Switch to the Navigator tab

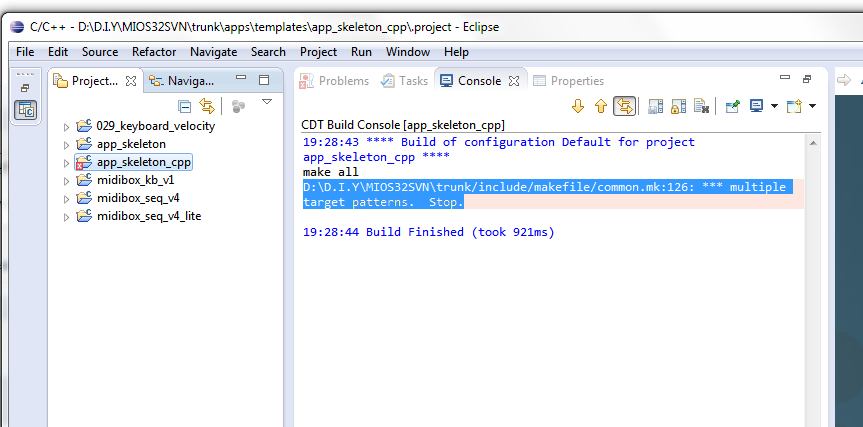tap(182, 81)
